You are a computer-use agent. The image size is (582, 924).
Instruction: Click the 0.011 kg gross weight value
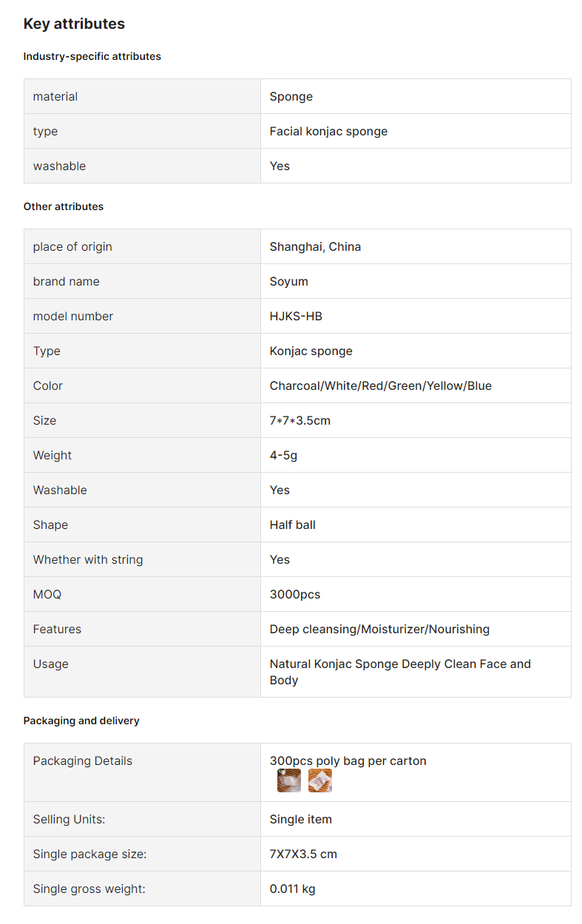pyautogui.click(x=293, y=888)
